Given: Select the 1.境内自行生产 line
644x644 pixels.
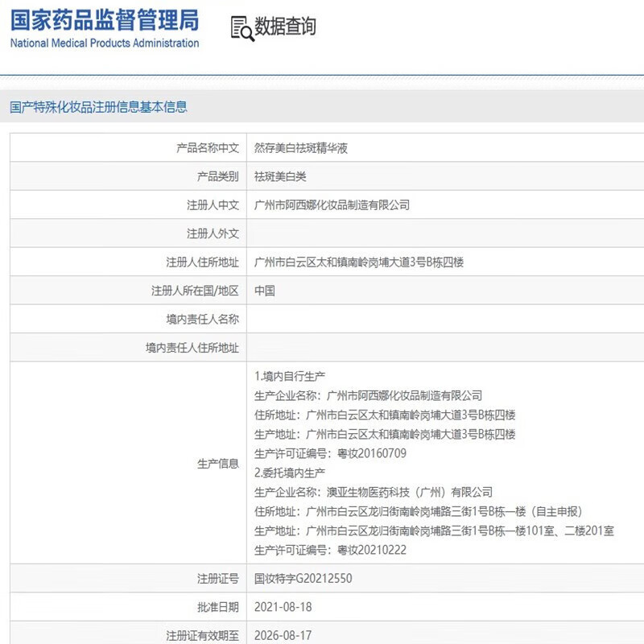Looking at the screenshot, I should coord(290,376).
